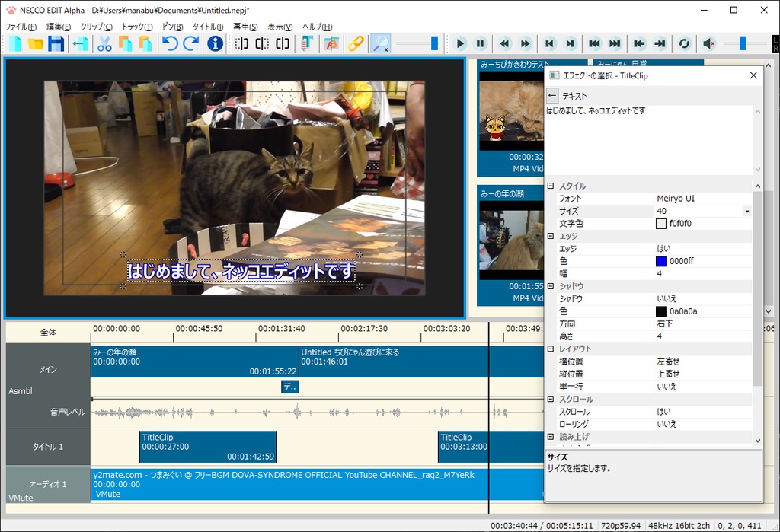Click the title text input field
The height and width of the screenshot is (532, 780).
(x=651, y=140)
